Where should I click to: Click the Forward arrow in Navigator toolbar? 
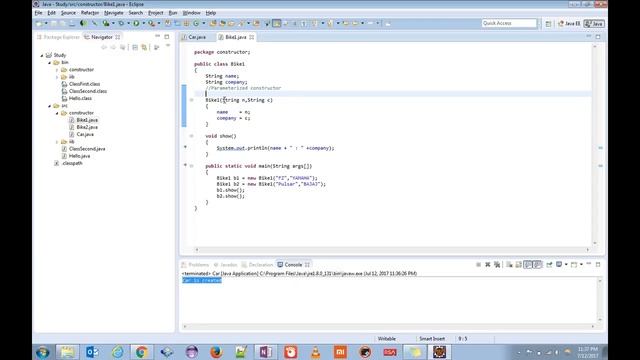click(113, 47)
